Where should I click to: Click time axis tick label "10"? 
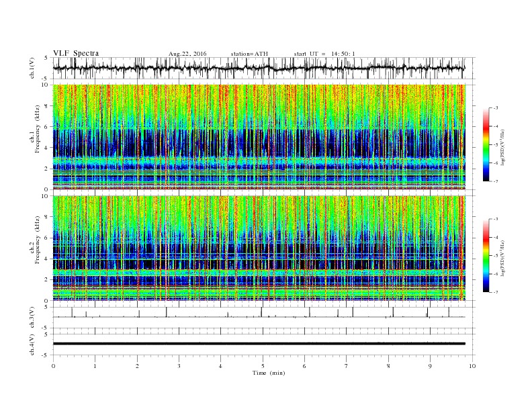472,366
